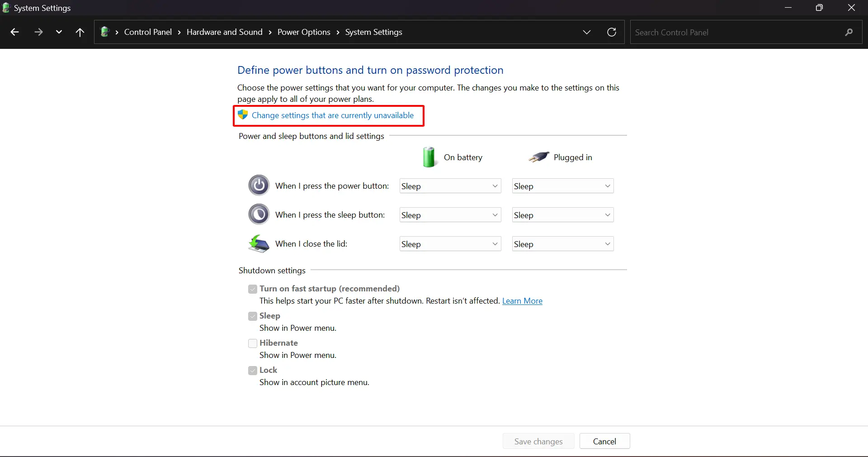
Task: Go forward with the right arrow button
Action: point(38,32)
